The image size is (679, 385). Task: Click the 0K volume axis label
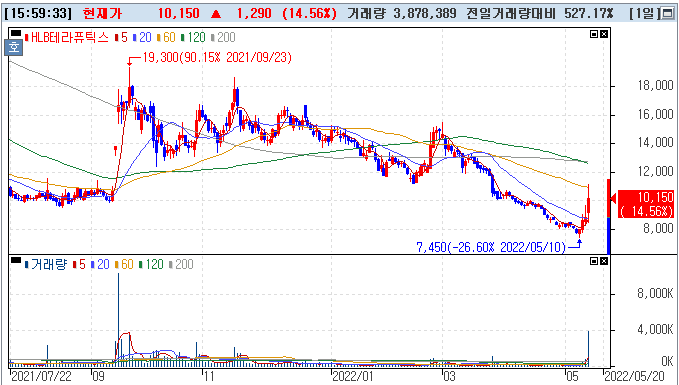(x=666, y=361)
